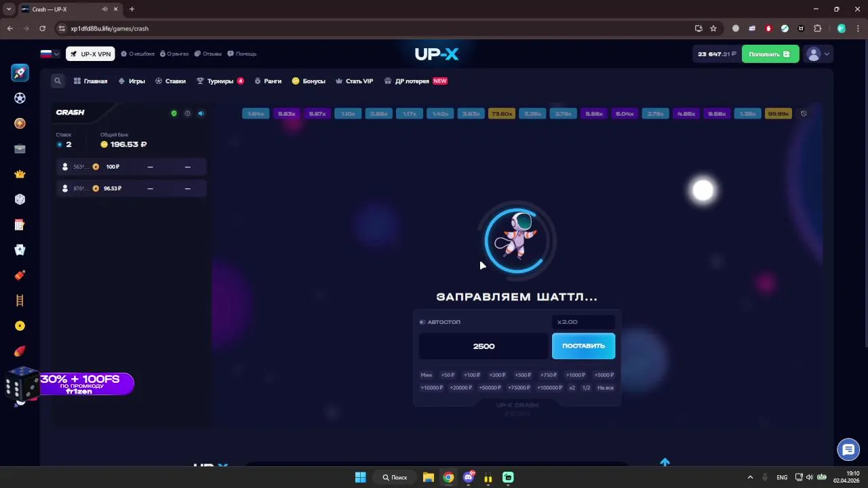Open the UP-X VPN button
Screen dimensions: 868x488
[90, 54]
